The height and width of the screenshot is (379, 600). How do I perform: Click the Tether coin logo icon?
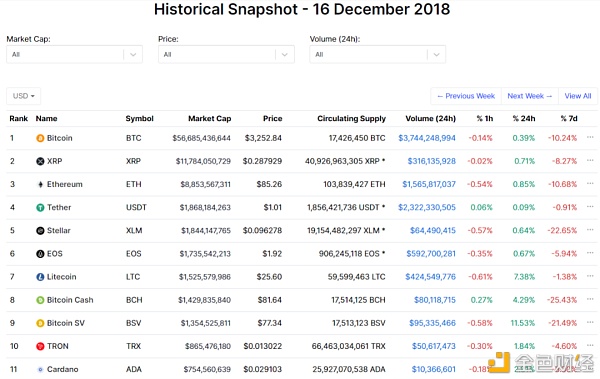40,207
